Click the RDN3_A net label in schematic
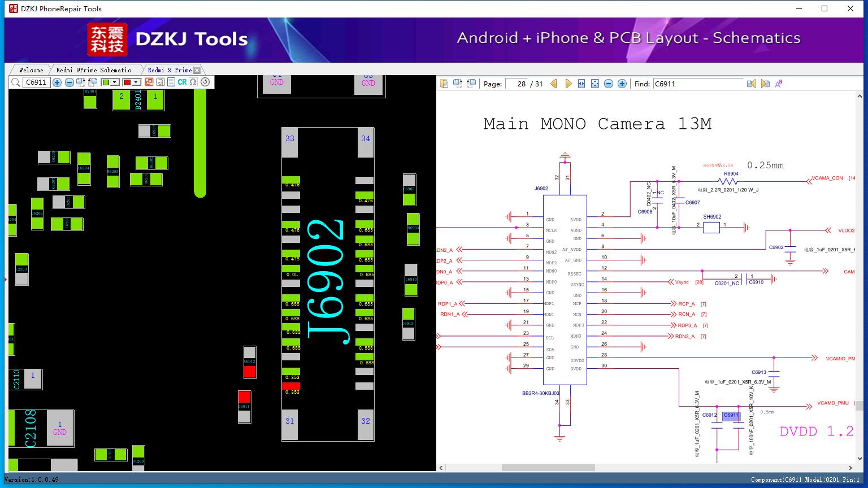The height and width of the screenshot is (488, 868). 685,336
